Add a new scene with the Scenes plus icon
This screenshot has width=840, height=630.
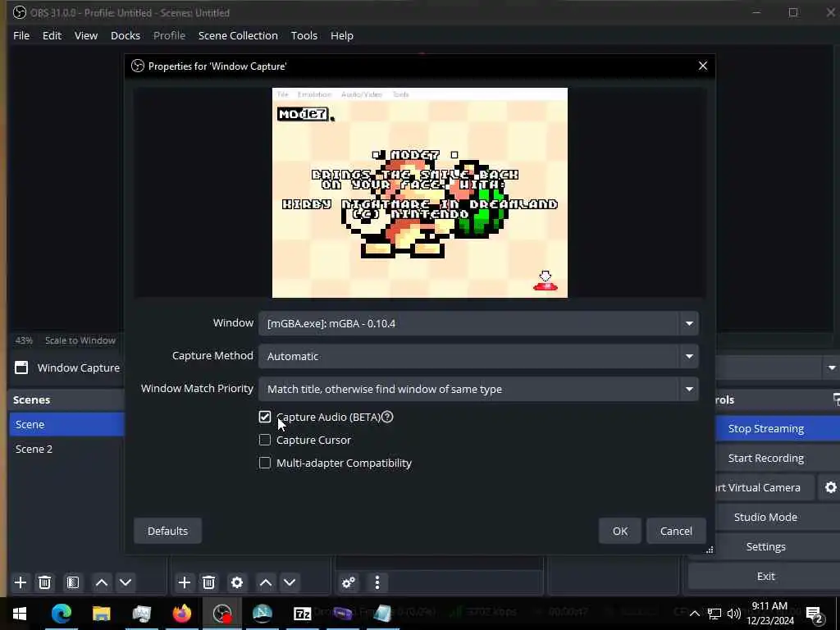(x=21, y=582)
